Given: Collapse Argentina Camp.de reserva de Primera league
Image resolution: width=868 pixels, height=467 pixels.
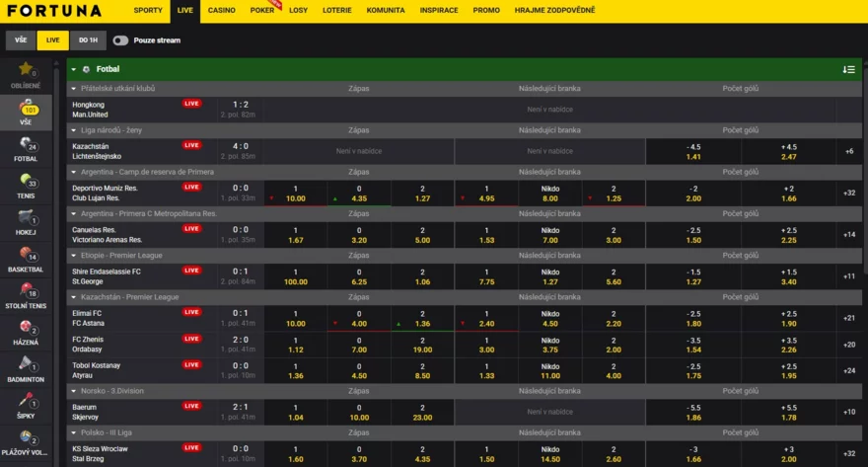Looking at the screenshot, I should point(74,172).
